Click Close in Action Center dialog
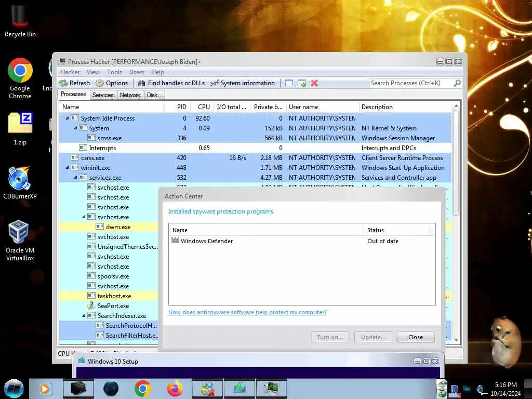Viewport: 532px width, 399px height. pos(416,337)
